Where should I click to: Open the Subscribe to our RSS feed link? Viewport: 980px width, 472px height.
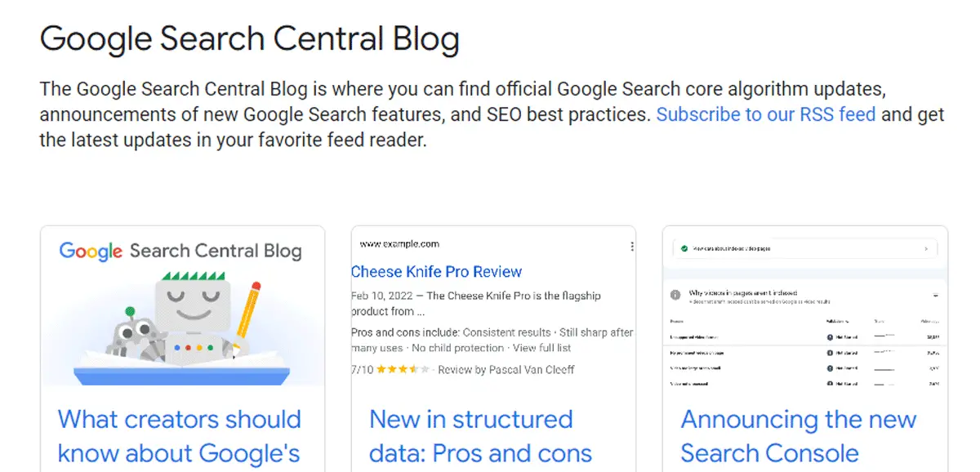(x=766, y=114)
